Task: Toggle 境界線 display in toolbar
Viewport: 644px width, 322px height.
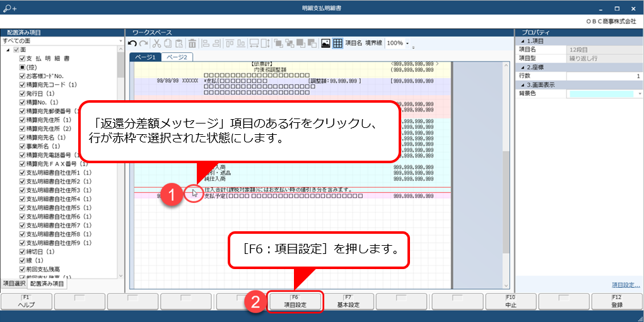Action: pyautogui.click(x=374, y=43)
